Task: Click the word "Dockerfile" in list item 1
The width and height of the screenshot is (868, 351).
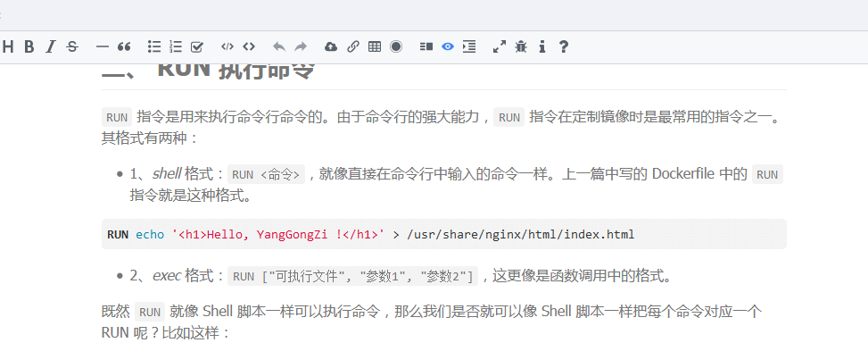Action: click(683, 174)
